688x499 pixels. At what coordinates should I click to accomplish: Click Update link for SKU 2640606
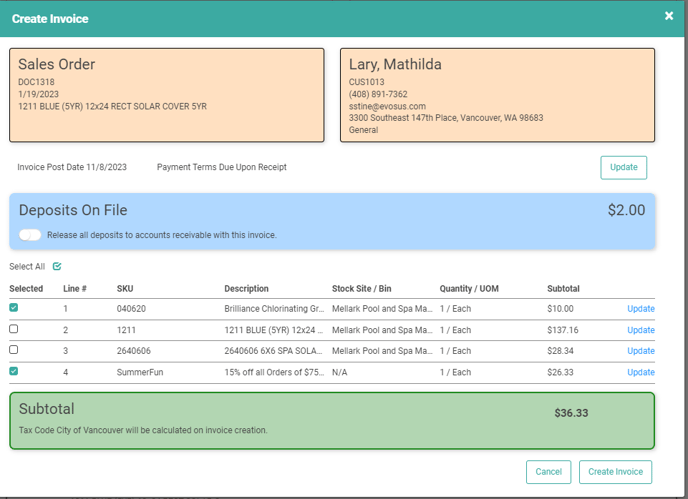640,351
